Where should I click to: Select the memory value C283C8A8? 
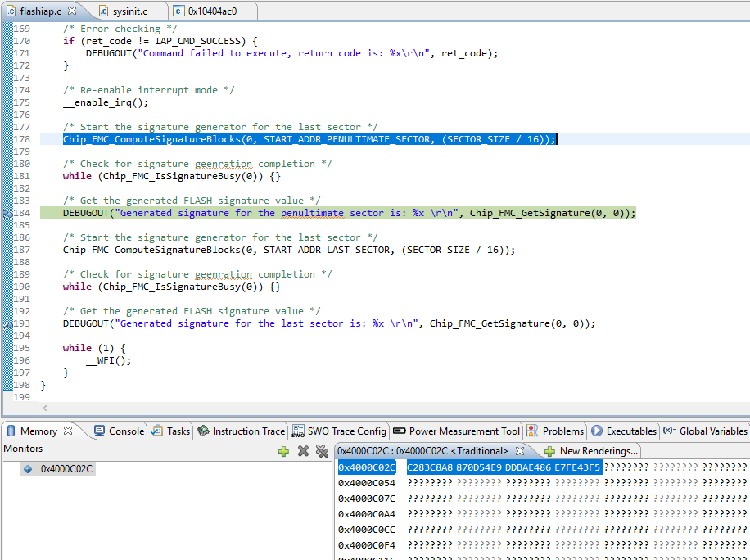[430, 467]
